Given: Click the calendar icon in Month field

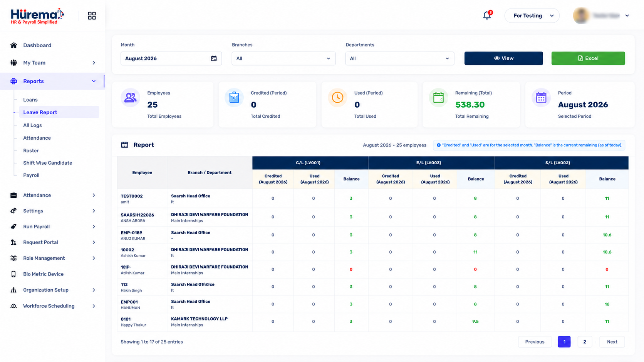Looking at the screenshot, I should [214, 58].
